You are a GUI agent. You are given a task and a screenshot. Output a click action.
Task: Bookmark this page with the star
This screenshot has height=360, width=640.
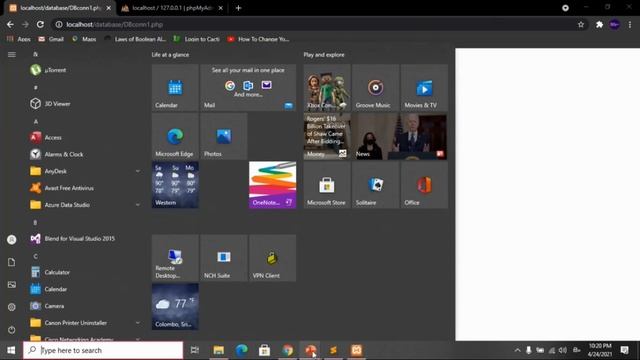tap(581, 24)
